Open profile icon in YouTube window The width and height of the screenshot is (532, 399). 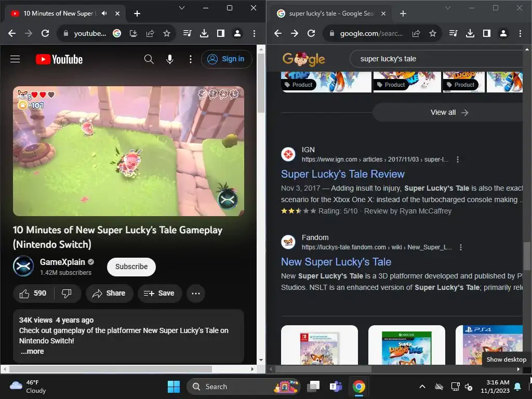point(237,33)
